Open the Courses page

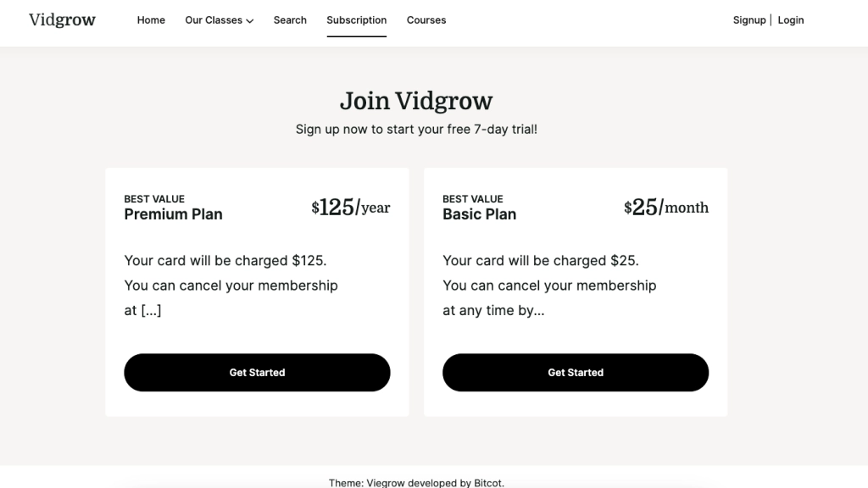426,20
